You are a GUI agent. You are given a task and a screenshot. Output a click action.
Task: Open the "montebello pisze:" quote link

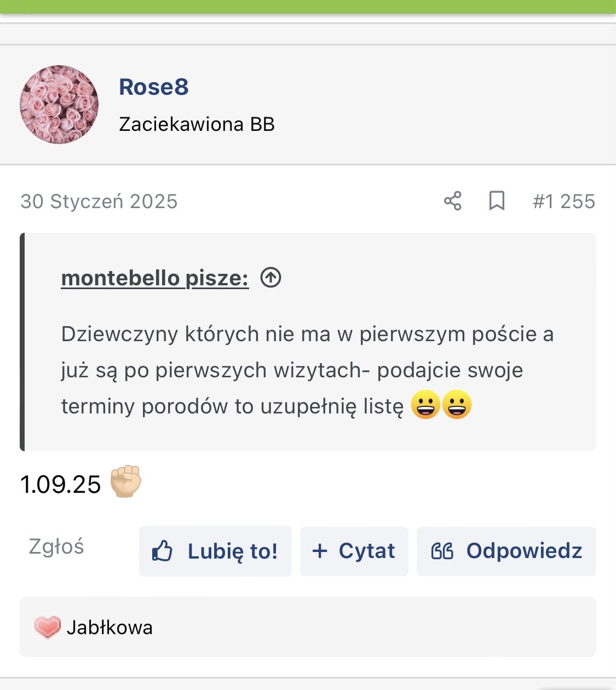click(x=155, y=278)
